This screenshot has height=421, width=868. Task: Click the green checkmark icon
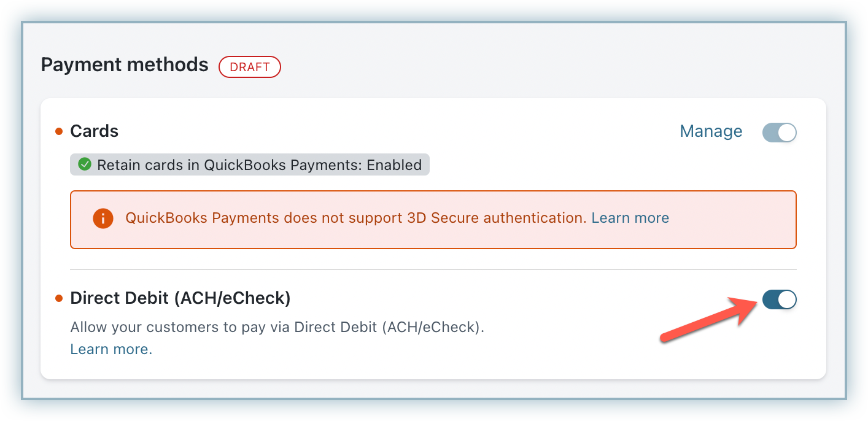[x=85, y=164]
